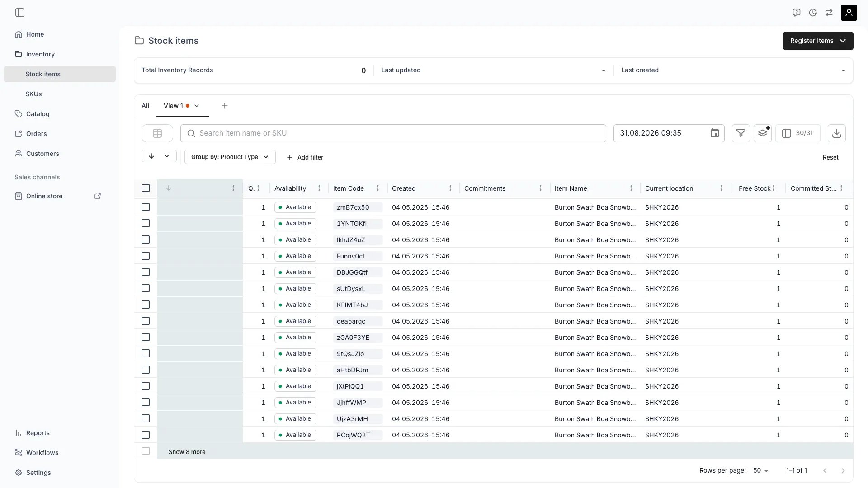868x488 pixels.
Task: Open Settings from the sidebar
Action: coord(60,473)
